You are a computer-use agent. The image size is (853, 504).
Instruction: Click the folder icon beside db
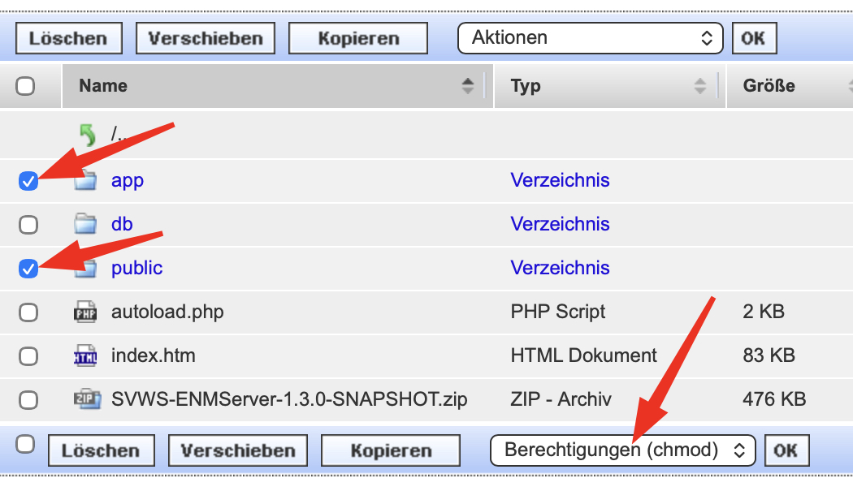(x=88, y=224)
